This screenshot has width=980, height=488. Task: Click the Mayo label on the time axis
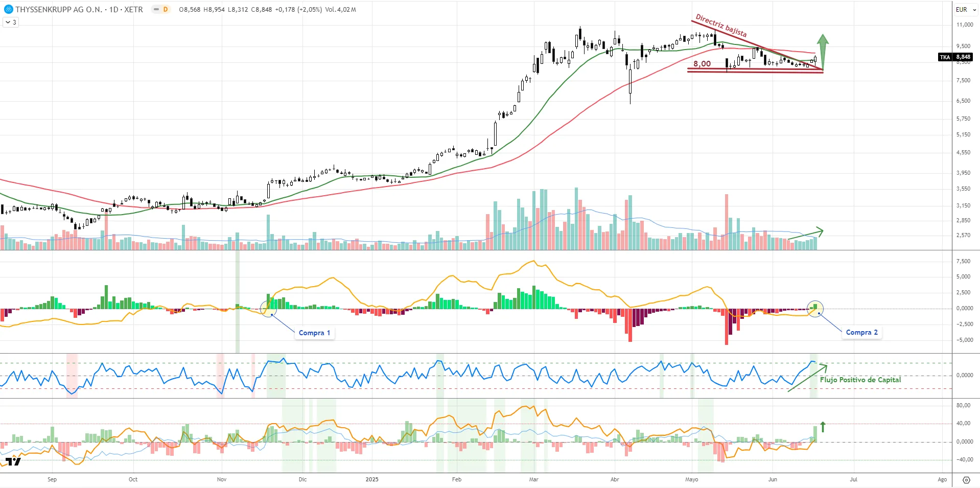[691, 479]
